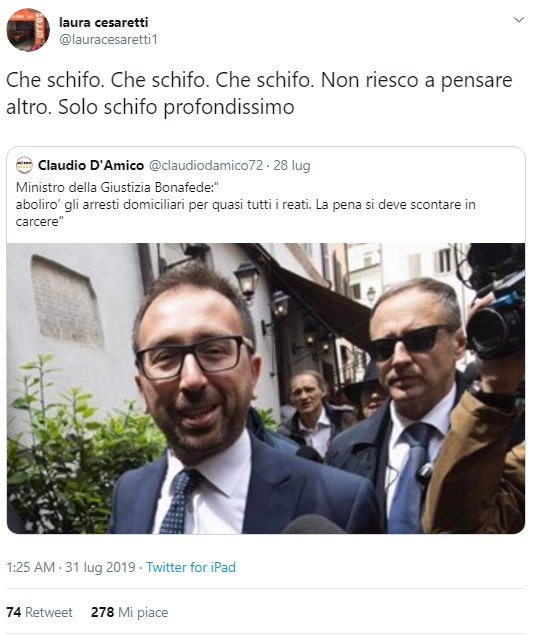View the 278 Mi piace list
The height and width of the screenshot is (635, 533).
[x=130, y=612]
